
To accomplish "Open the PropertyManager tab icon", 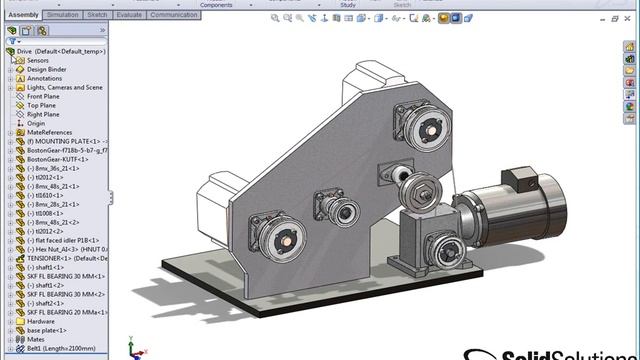I will (x=26, y=31).
